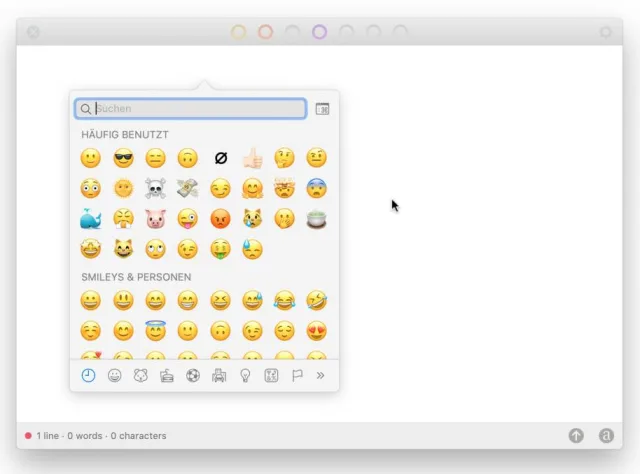Pick the rolling eyes face emoji
Screen dimensions: 640x474
click(156, 249)
